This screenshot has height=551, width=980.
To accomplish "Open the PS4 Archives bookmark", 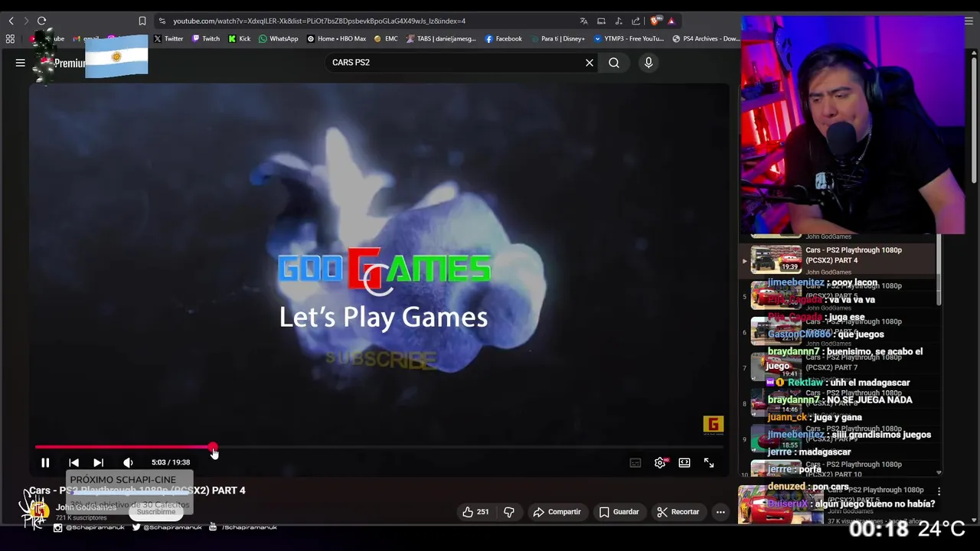I will [706, 38].
